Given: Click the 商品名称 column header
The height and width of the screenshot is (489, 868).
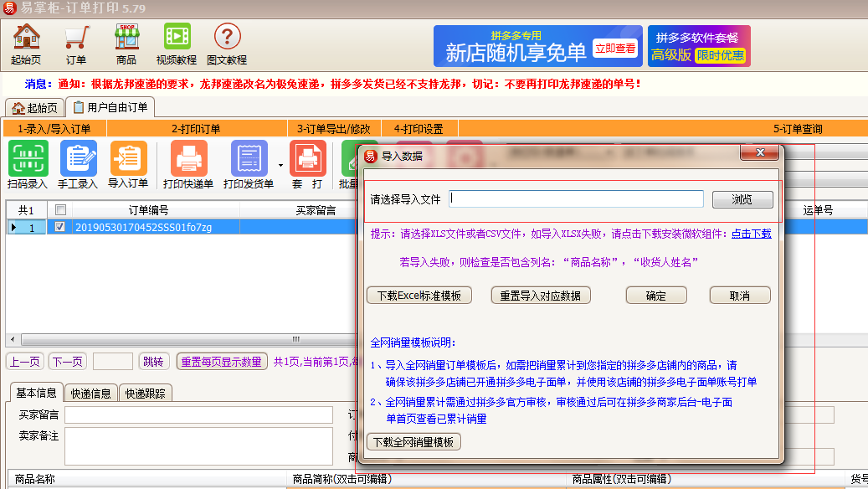Looking at the screenshot, I should (x=148, y=479).
